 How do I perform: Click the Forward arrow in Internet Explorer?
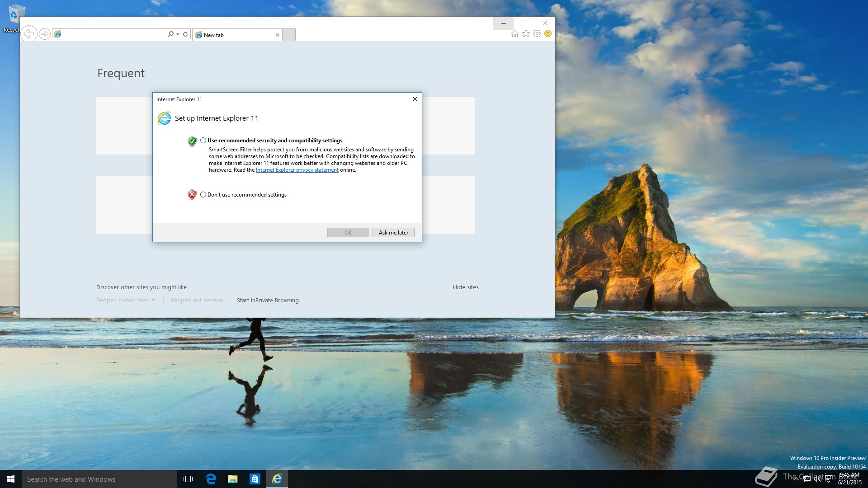pyautogui.click(x=44, y=34)
